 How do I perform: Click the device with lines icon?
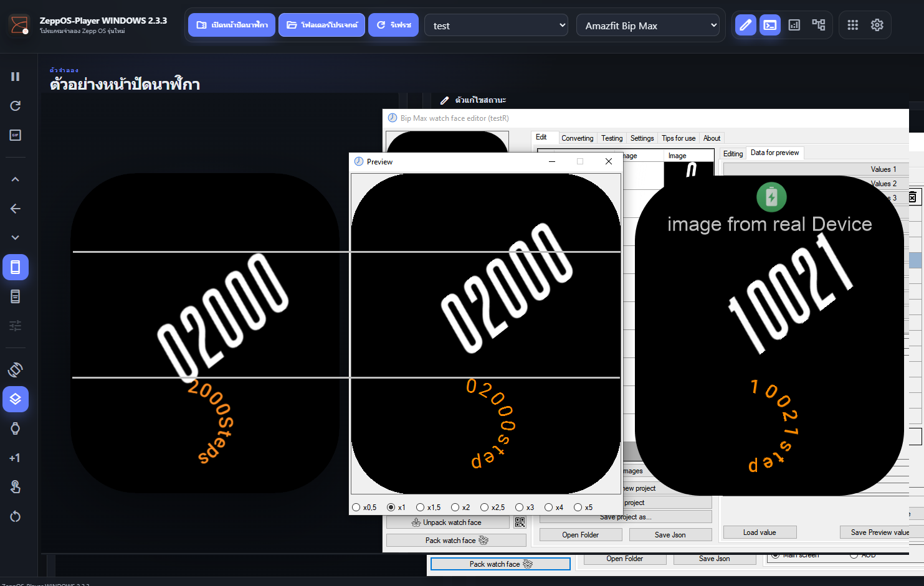pyautogui.click(x=16, y=296)
